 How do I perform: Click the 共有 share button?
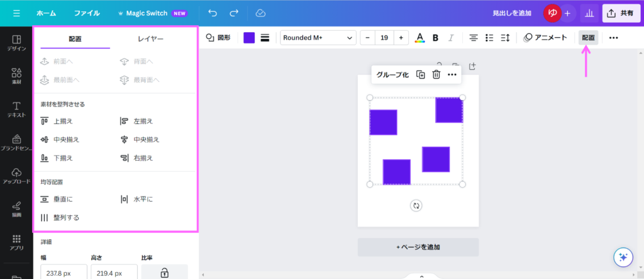tap(620, 13)
